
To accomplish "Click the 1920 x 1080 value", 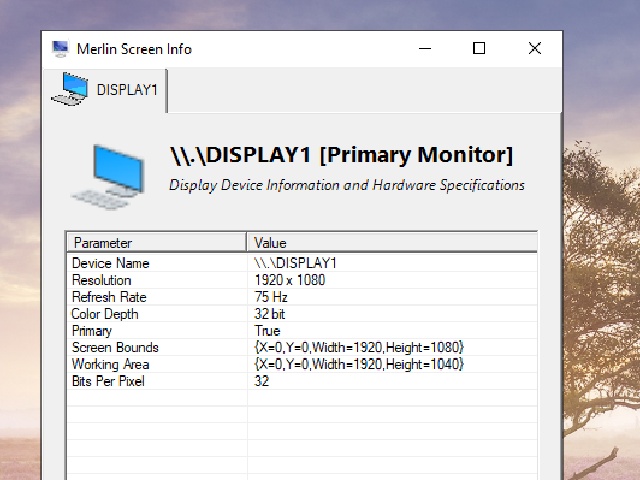I will click(x=290, y=280).
